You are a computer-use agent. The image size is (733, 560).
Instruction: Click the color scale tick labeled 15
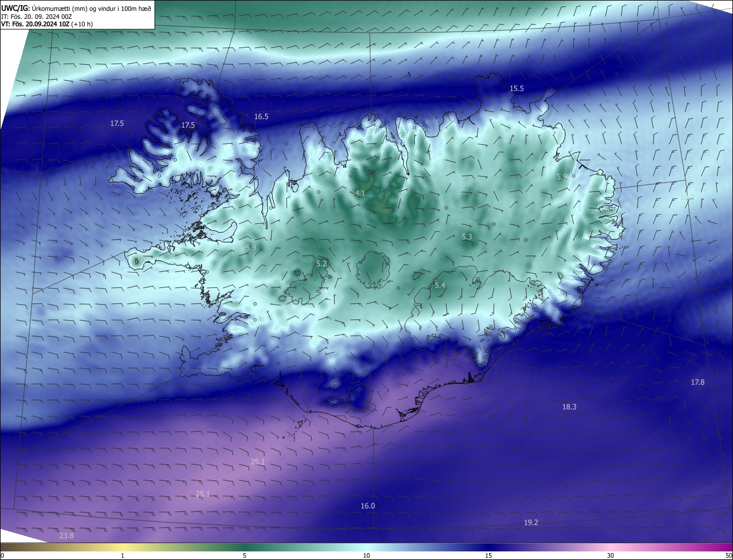[x=488, y=555]
